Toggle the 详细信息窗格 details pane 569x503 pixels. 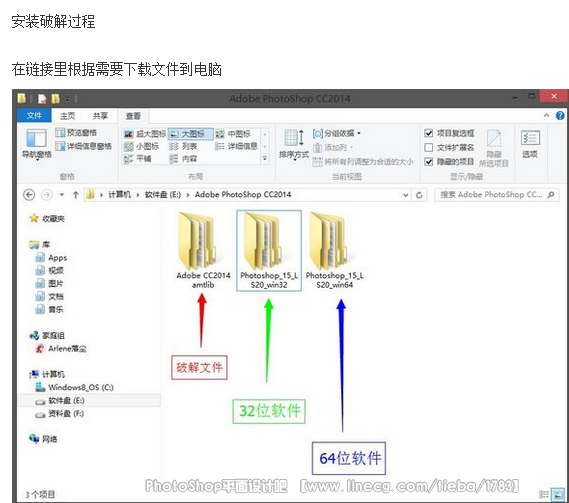point(83,146)
